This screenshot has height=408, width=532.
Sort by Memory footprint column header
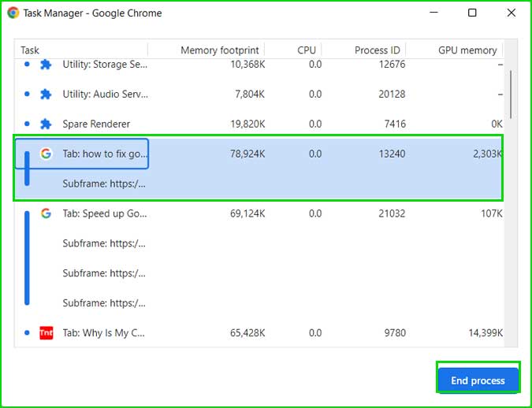(220, 50)
